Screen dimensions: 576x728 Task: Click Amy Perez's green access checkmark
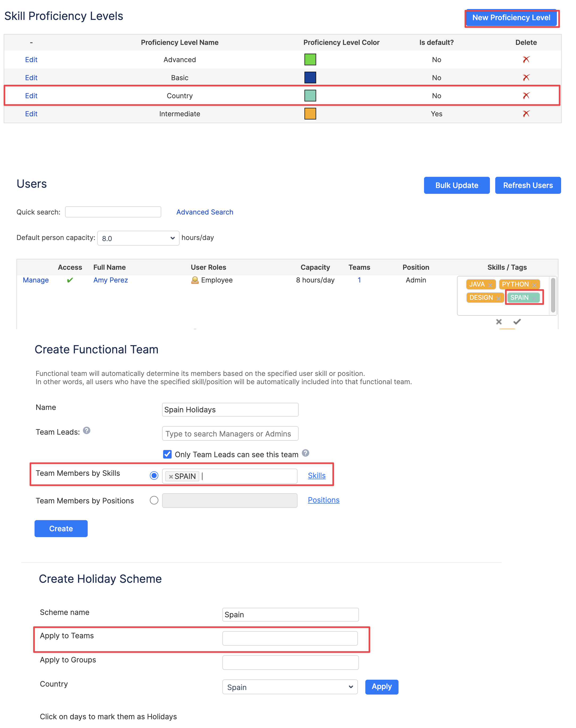point(70,280)
